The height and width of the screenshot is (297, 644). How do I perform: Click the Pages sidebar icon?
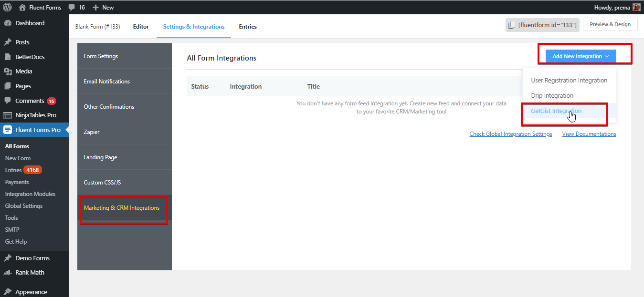click(8, 86)
